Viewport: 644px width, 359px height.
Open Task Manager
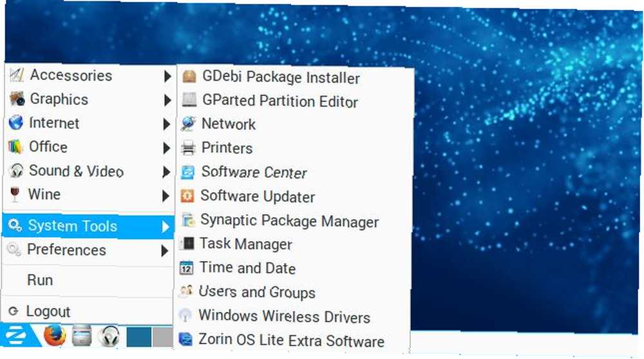click(x=292, y=244)
